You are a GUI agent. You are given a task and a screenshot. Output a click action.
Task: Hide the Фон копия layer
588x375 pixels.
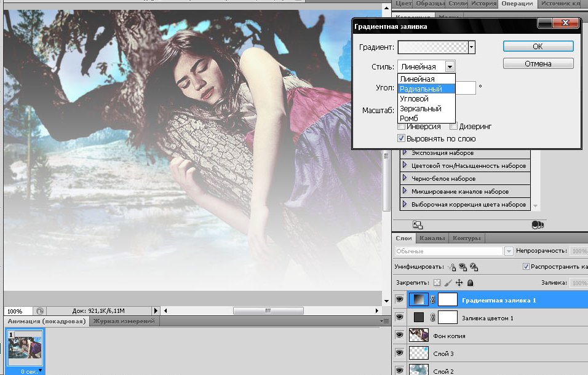(x=399, y=334)
